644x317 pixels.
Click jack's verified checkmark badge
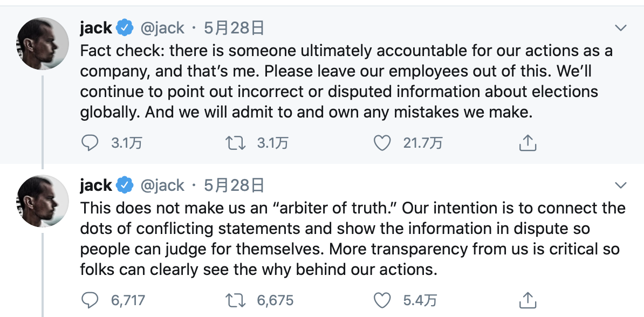tap(125, 26)
